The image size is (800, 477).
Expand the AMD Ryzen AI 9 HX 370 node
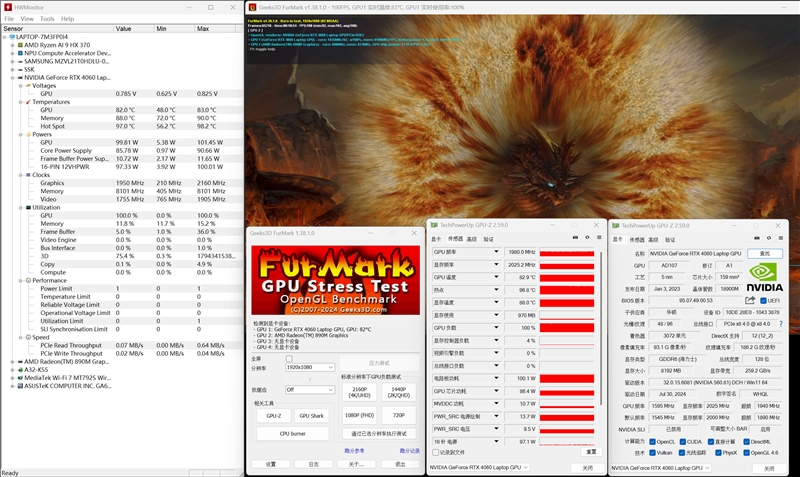click(x=12, y=45)
